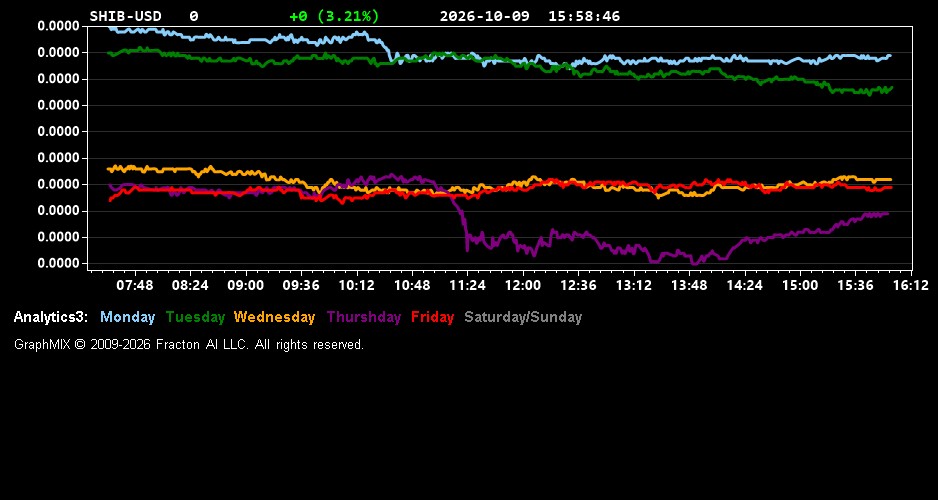Click the 09:36 time axis label
This screenshot has width=938, height=500.
(x=301, y=285)
